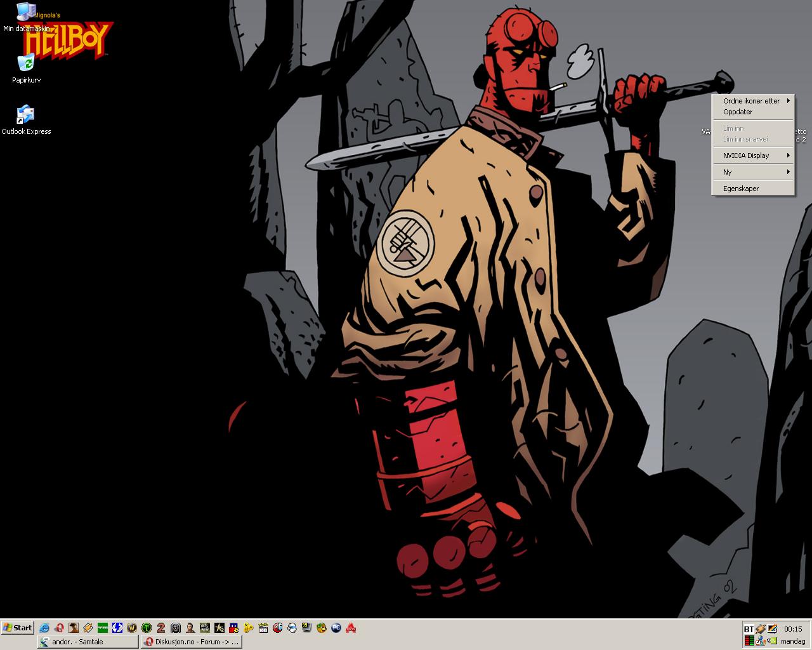812x650 pixels.
Task: Launch the green TM TrackMania shortcut
Action: pyautogui.click(x=103, y=628)
